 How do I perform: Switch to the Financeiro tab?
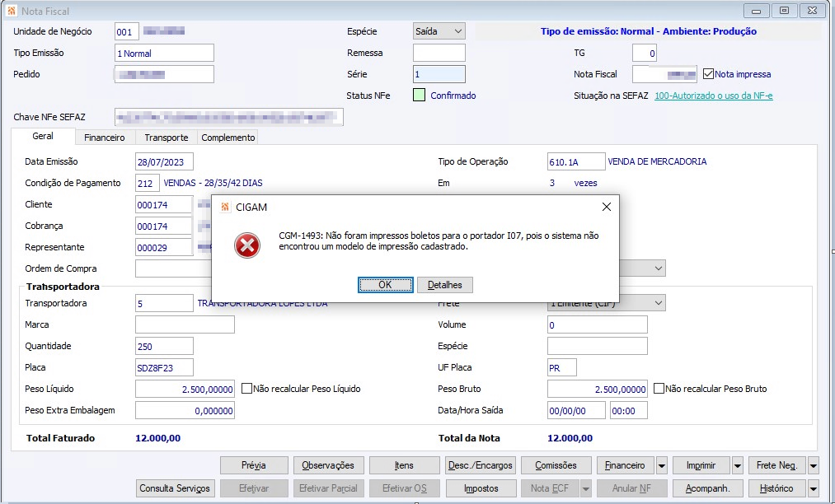(105, 138)
